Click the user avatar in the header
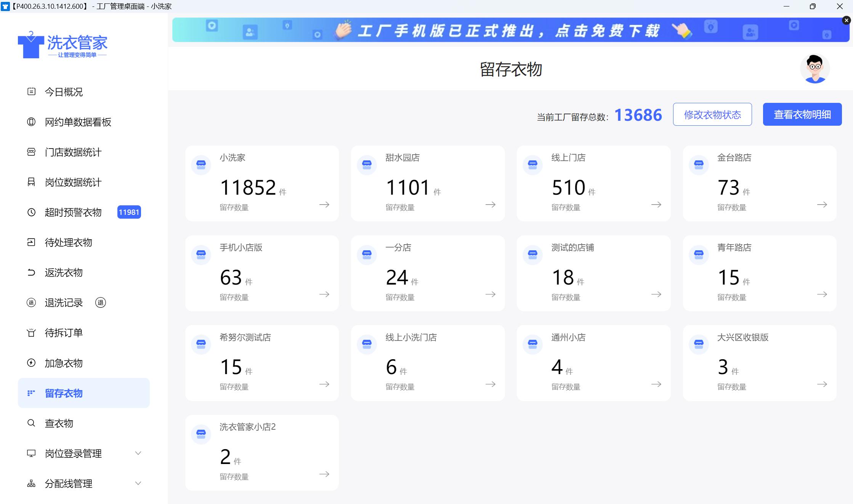The image size is (853, 504). point(815,69)
